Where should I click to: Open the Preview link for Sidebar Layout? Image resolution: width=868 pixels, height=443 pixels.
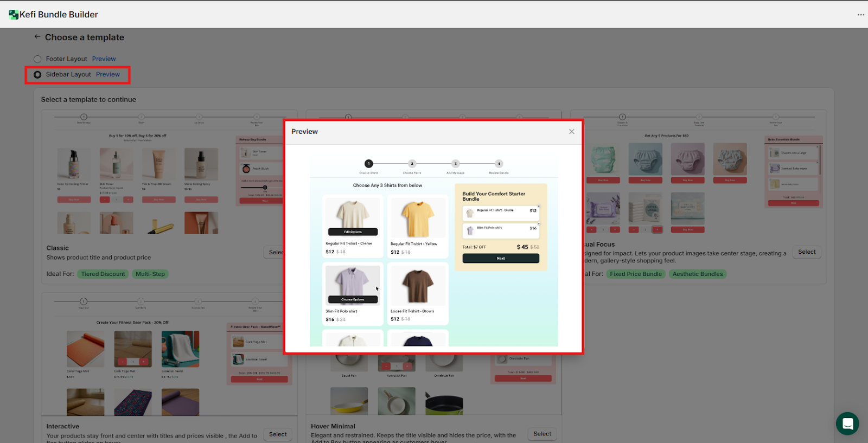pos(108,75)
